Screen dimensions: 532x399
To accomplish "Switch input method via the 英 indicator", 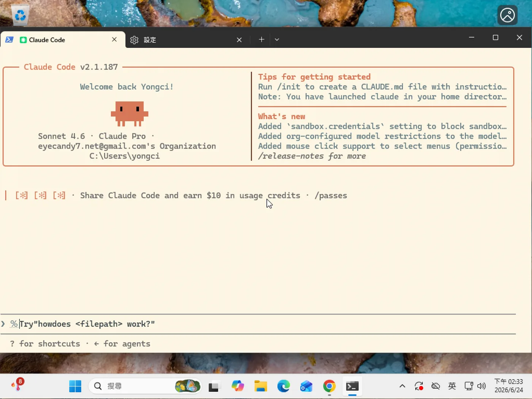I will click(452, 386).
